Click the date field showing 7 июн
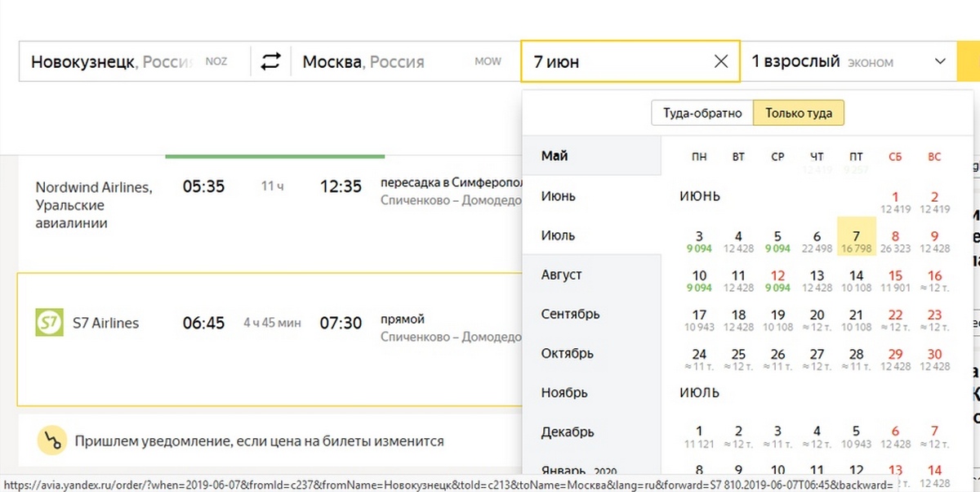Image resolution: width=980 pixels, height=492 pixels. coord(612,62)
